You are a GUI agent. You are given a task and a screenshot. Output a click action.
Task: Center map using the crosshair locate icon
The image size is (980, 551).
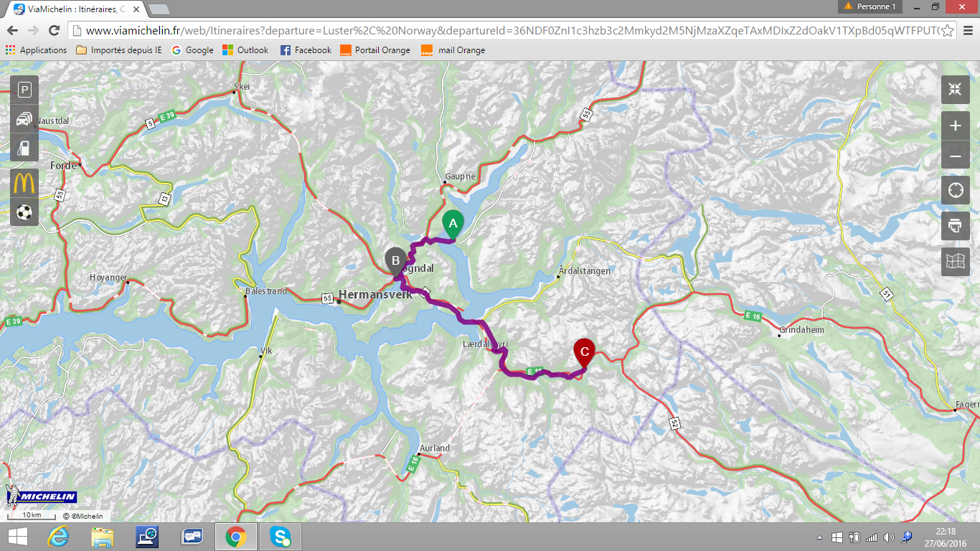(x=955, y=191)
